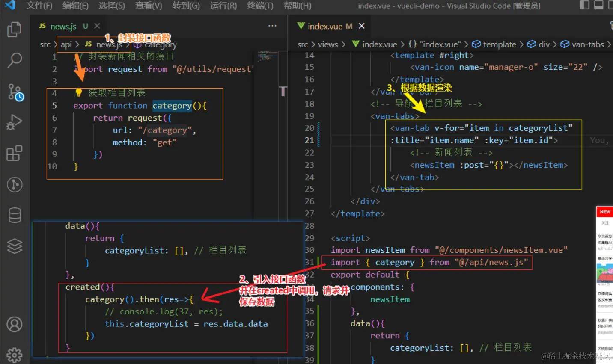The image size is (613, 364).
Task: Click red NEW badge in preview panel
Action: [x=605, y=212]
